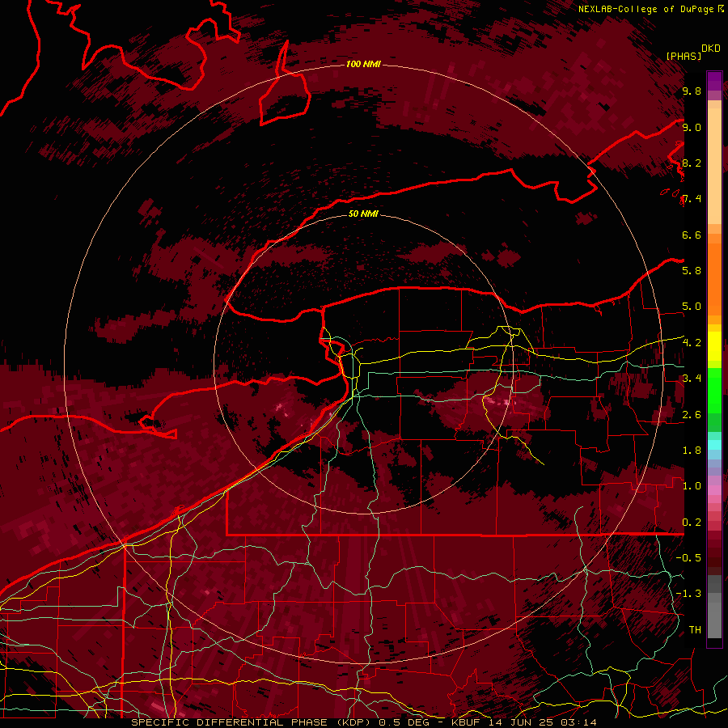Viewport: 728px width, 728px height.
Task: Click the 0.2 value on the color scale
Action: coord(692,523)
